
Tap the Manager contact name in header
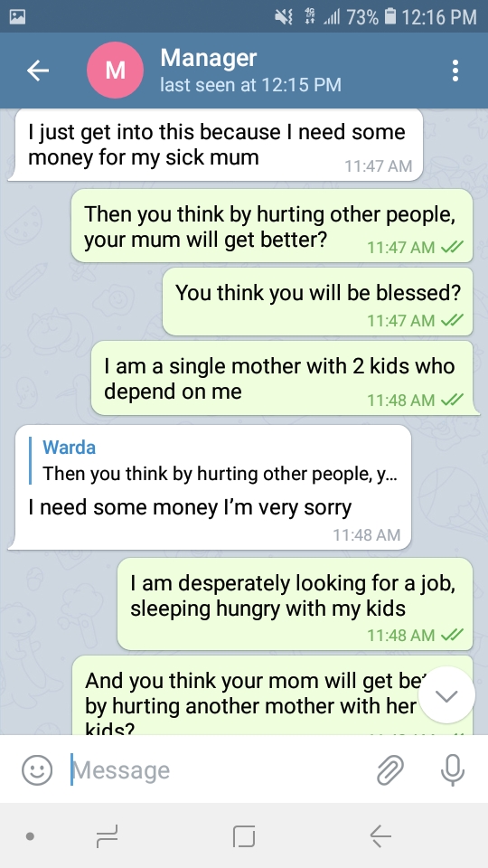[209, 58]
